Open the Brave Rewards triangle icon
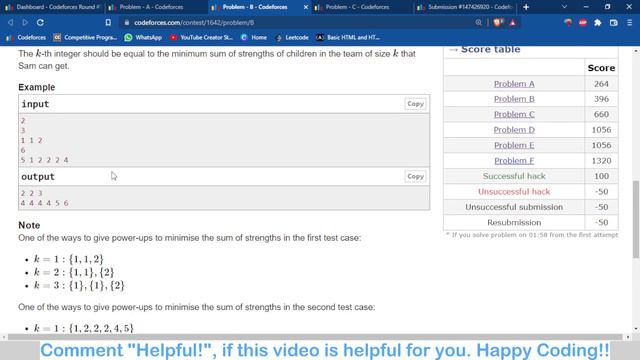640x360 pixels. point(513,22)
